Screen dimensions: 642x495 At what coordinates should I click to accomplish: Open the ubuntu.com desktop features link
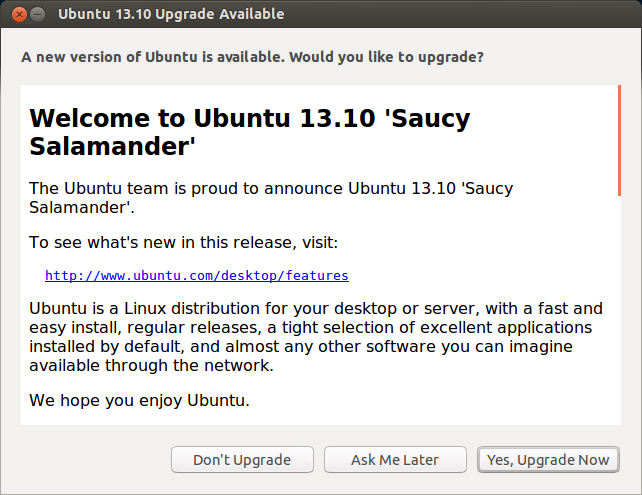click(x=196, y=275)
